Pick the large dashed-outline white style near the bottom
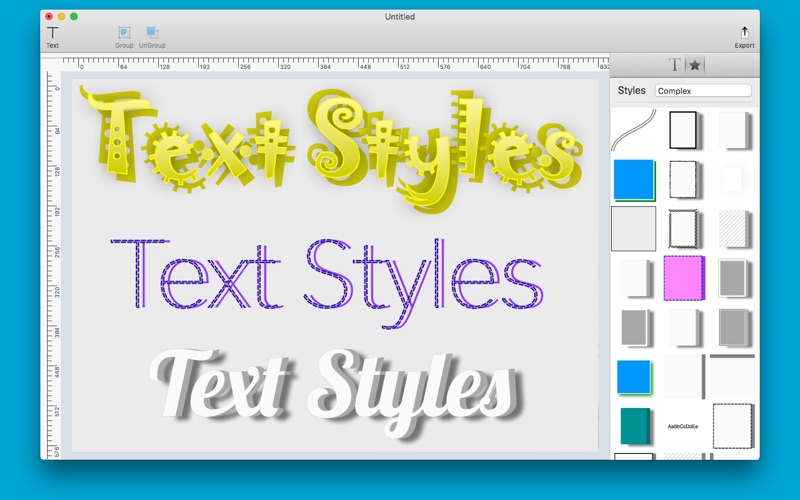800x500 pixels. click(x=733, y=426)
